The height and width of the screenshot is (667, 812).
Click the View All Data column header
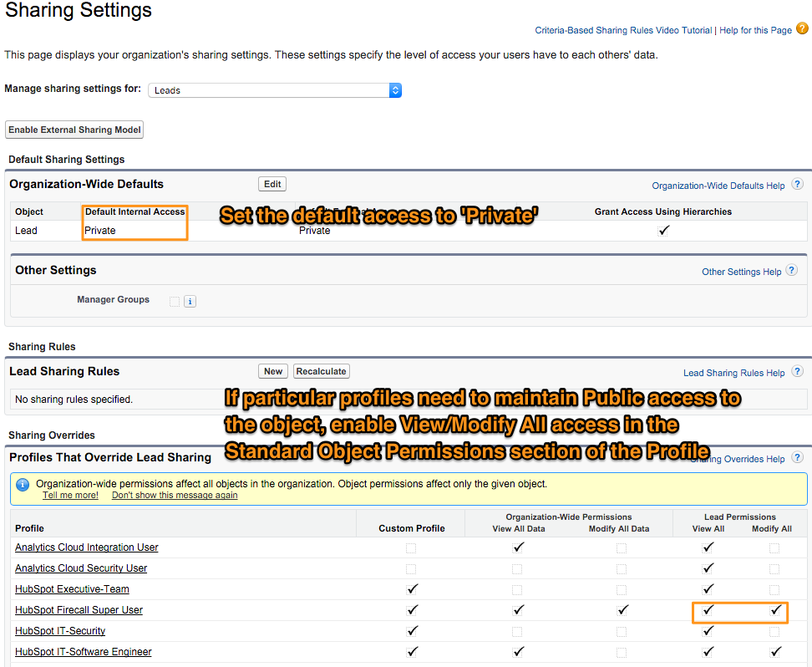tap(519, 528)
